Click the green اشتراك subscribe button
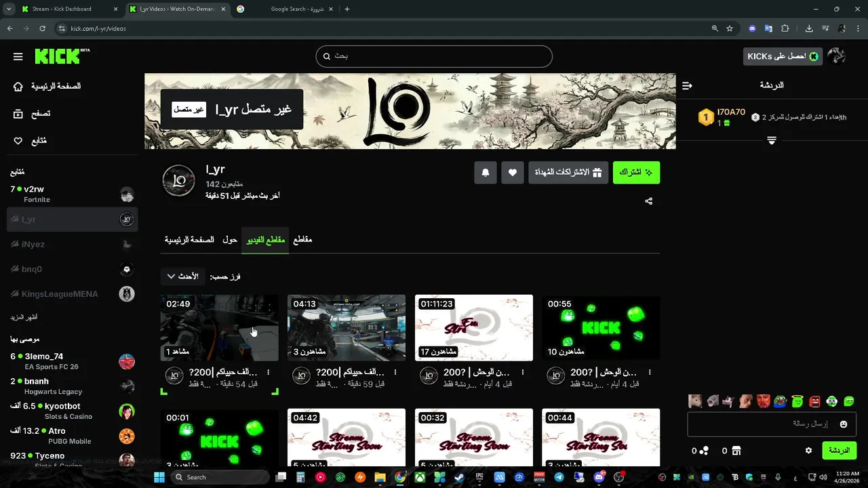Image resolution: width=868 pixels, height=488 pixels. coord(636,173)
